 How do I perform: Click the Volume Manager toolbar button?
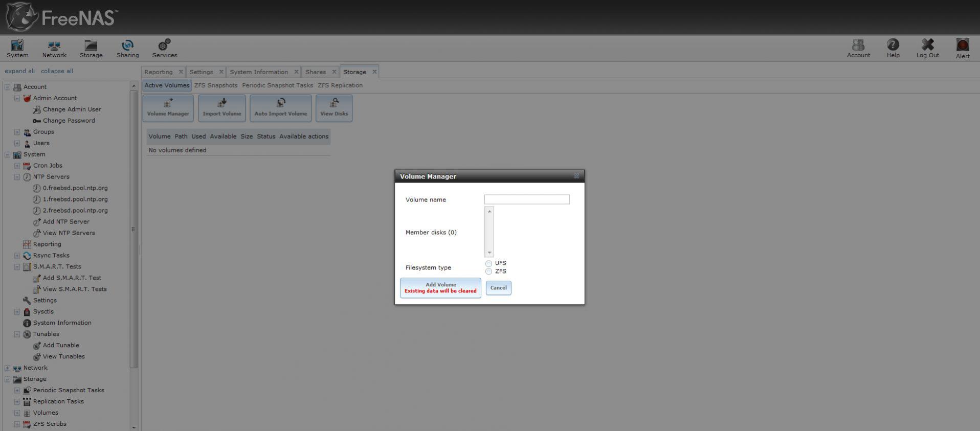click(x=168, y=108)
